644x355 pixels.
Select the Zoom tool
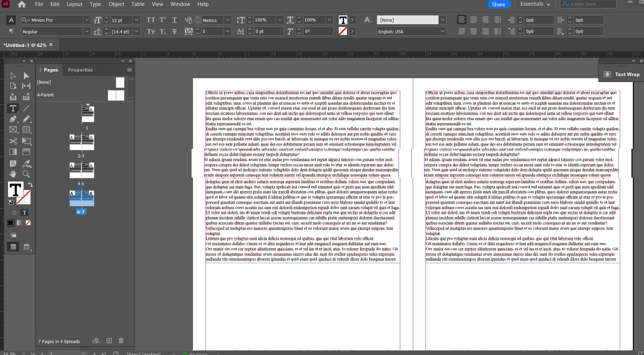26,174
